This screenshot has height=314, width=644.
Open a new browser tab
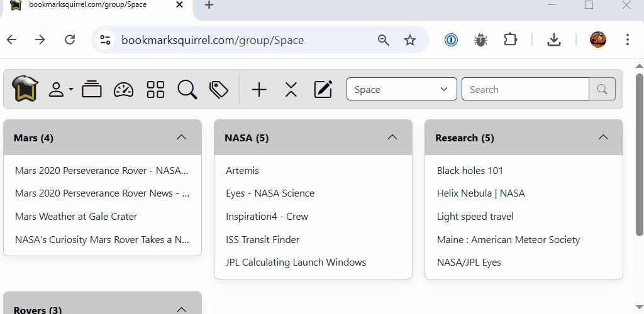209,5
